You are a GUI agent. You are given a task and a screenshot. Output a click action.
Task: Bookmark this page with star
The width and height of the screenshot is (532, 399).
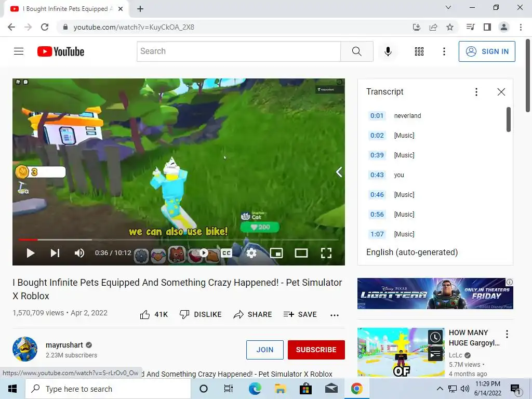(450, 27)
